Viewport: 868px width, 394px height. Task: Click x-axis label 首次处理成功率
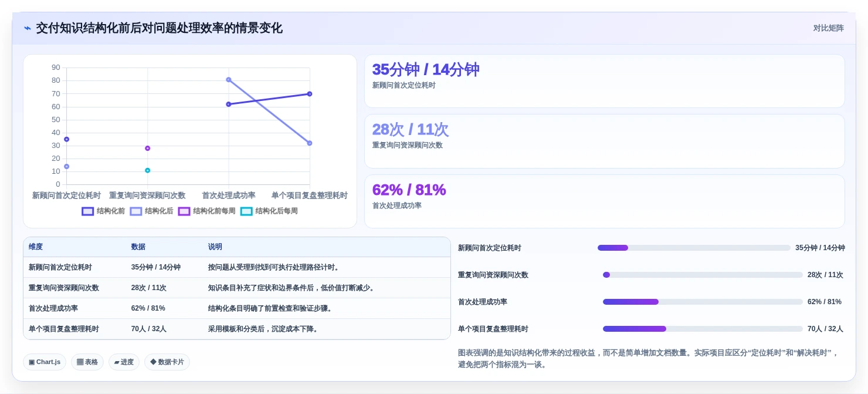(229, 196)
